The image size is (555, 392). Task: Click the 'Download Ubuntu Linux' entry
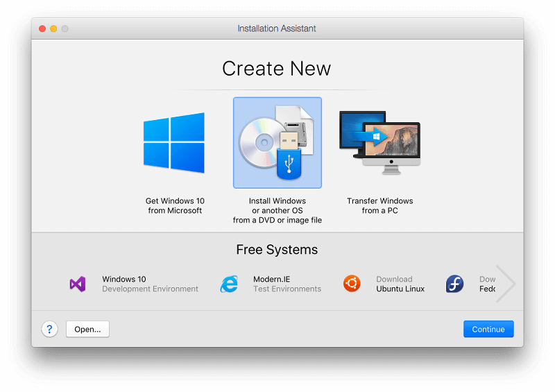400,284
